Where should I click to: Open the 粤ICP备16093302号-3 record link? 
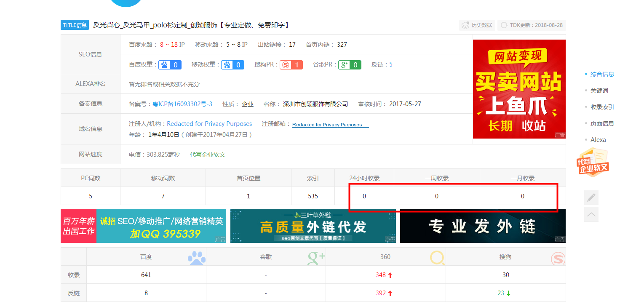pos(182,104)
